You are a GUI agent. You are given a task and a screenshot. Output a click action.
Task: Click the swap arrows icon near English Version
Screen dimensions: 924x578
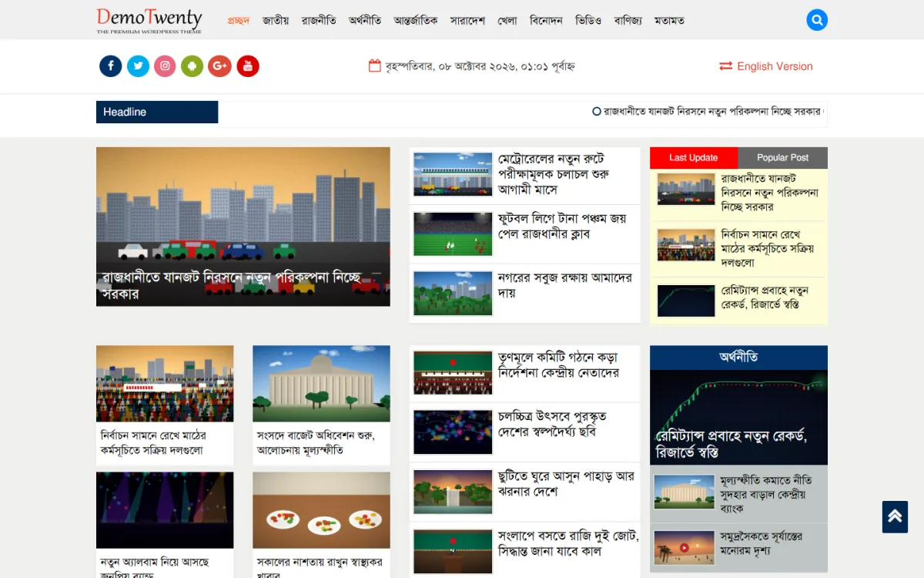[725, 66]
